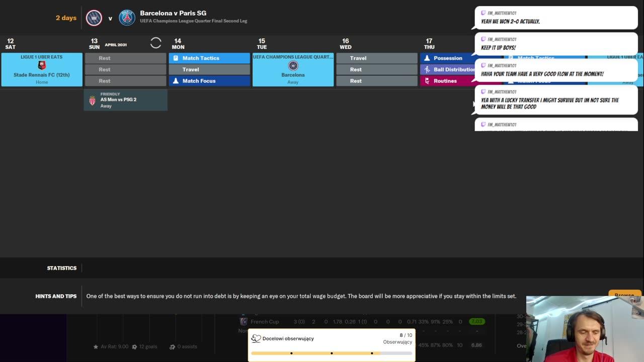Image resolution: width=644 pixels, height=362 pixels.
Task: Open the Routines session on Thursday
Action: click(447, 81)
